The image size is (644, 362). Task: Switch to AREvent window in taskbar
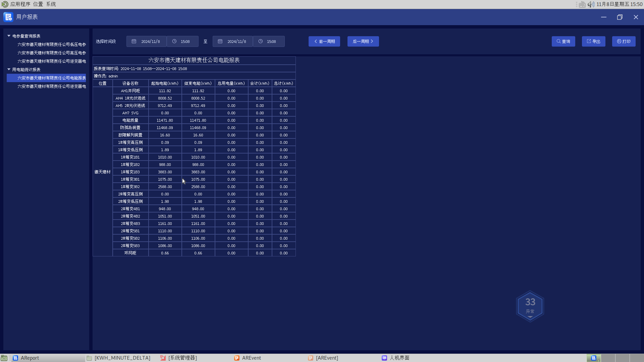(x=251, y=358)
